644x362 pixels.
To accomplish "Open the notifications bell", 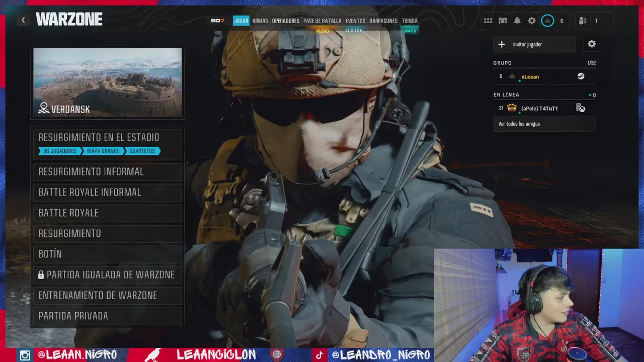I will point(517,21).
